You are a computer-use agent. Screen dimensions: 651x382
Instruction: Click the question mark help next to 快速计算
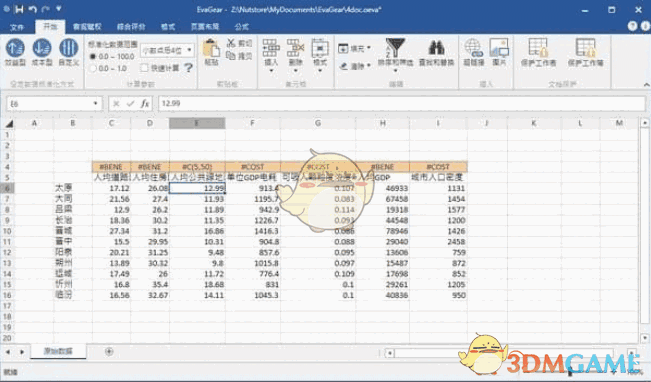click(188, 68)
